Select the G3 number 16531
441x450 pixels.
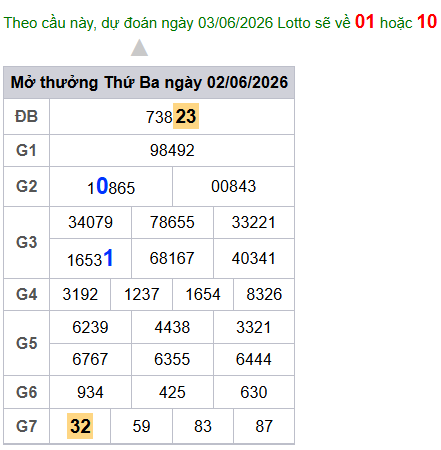pyautogui.click(x=90, y=259)
